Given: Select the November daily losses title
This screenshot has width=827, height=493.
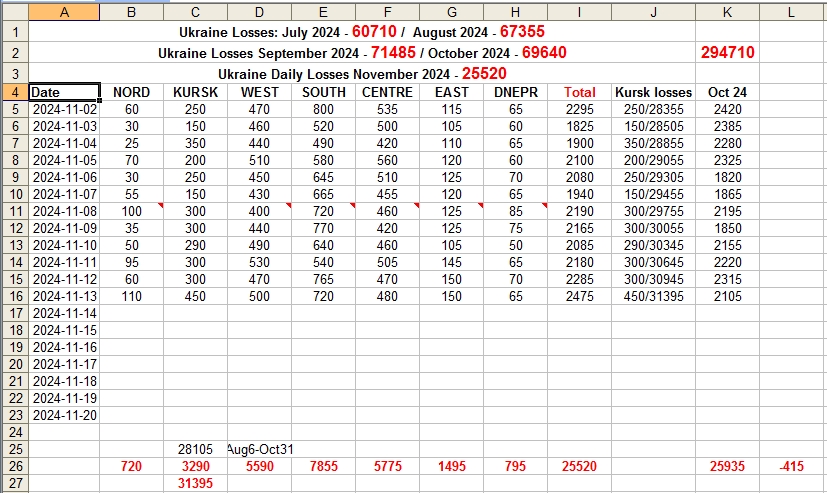Looking at the screenshot, I should point(362,73).
